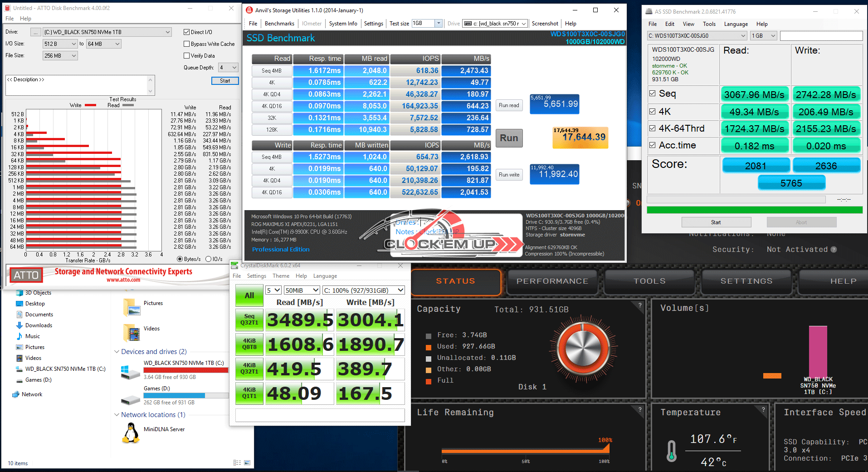Click the ATTO drive browse ellipsis button
Screen dimensions: 868x472
coord(35,32)
